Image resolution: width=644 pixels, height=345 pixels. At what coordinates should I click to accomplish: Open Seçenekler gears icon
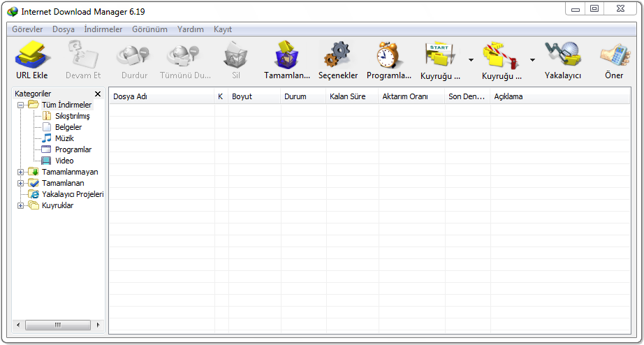click(x=337, y=54)
